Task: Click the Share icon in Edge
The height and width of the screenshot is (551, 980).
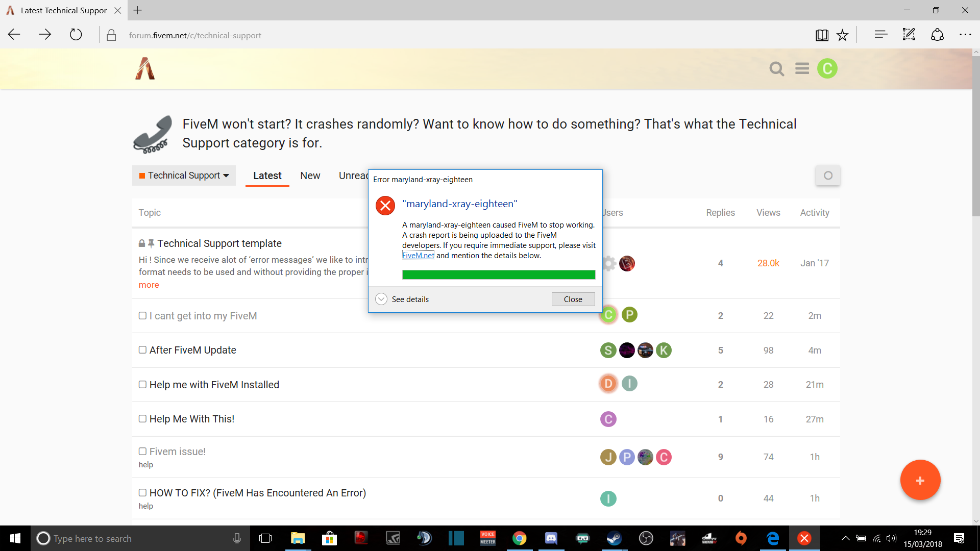Action: point(937,35)
